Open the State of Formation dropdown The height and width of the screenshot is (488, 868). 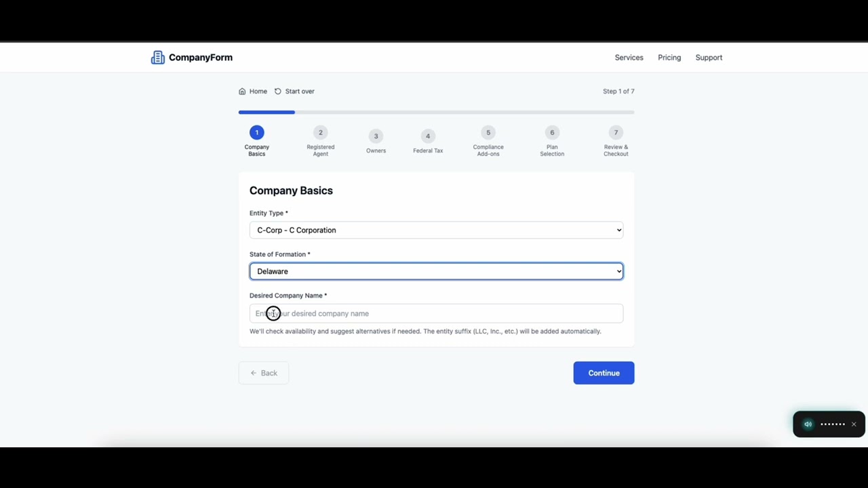click(436, 271)
